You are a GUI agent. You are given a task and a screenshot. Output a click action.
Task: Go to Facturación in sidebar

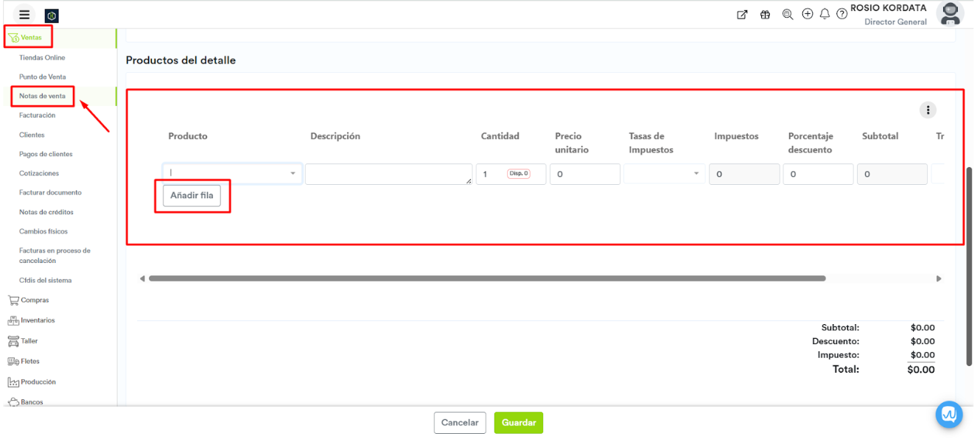(37, 116)
